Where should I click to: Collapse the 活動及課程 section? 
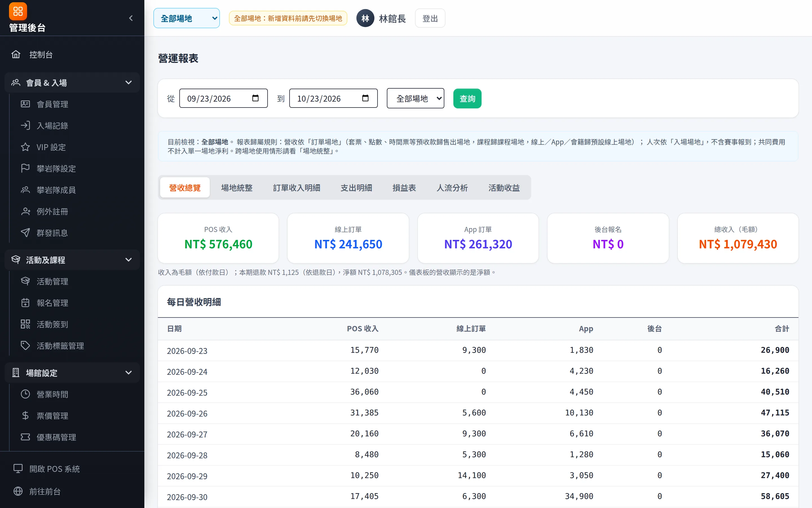(x=72, y=260)
